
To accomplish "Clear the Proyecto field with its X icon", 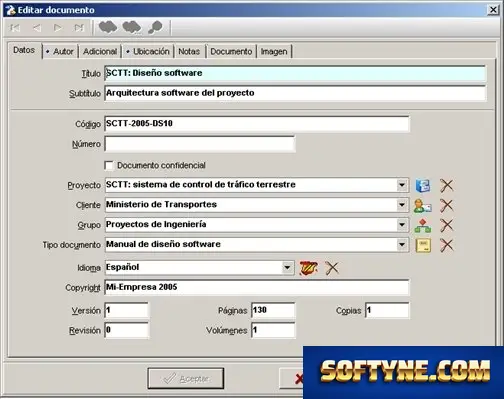I will 447,185.
